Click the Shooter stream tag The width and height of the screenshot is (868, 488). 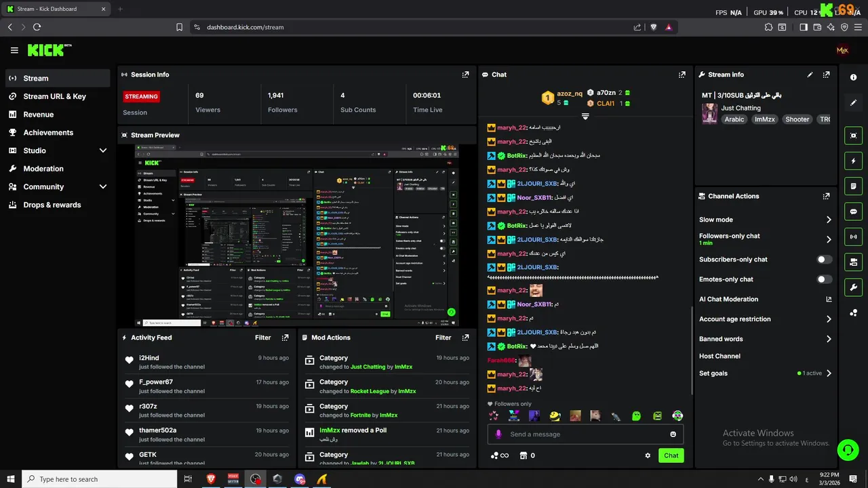[797, 119]
